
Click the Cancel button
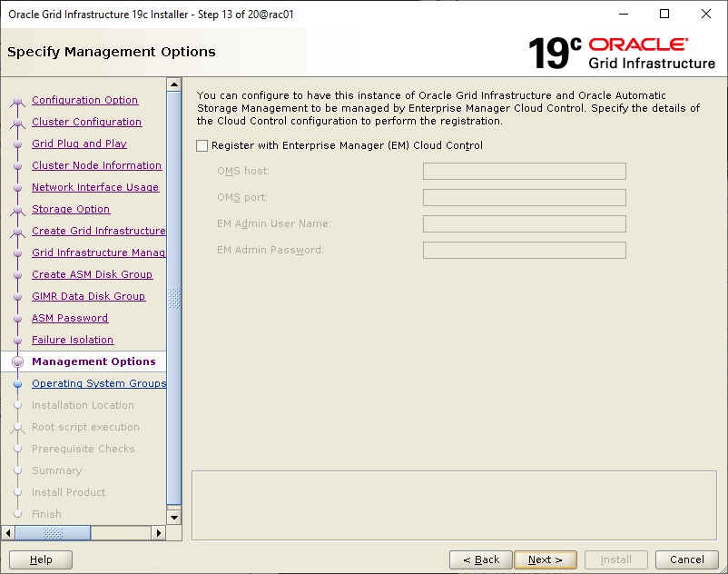pyautogui.click(x=686, y=559)
